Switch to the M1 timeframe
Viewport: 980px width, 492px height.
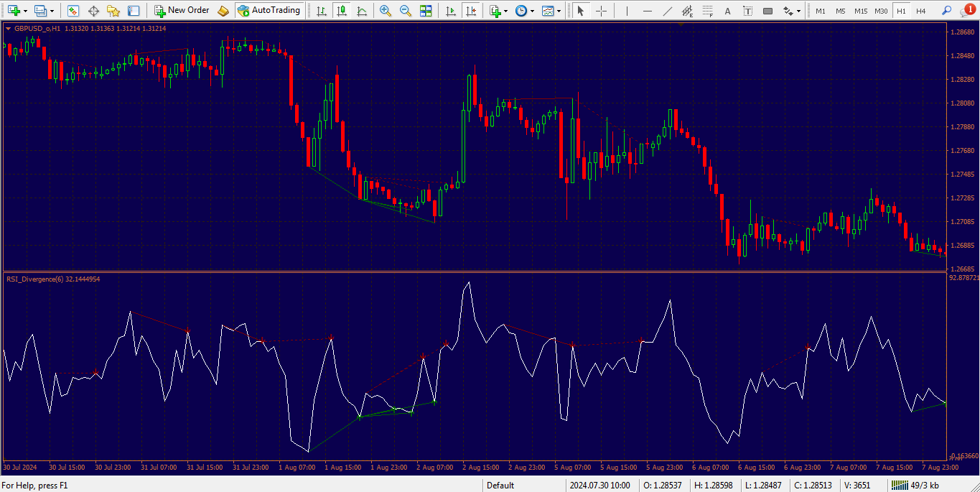pos(821,11)
